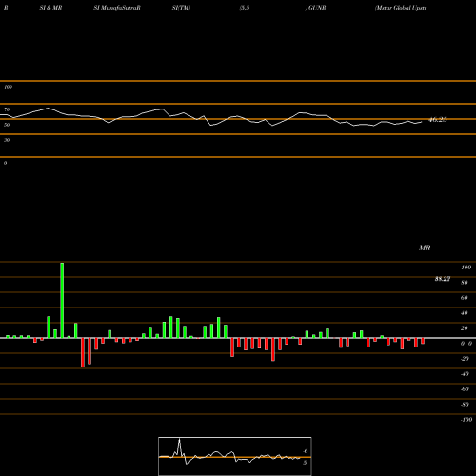Click the RSI axis label '100'
Viewport: 476px width, 476px height.
pyautogui.click(x=9, y=87)
